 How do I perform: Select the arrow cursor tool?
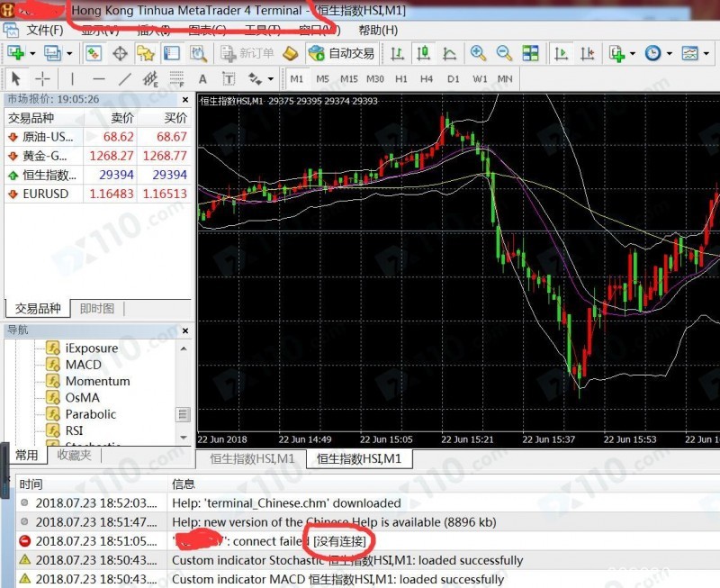(x=15, y=79)
